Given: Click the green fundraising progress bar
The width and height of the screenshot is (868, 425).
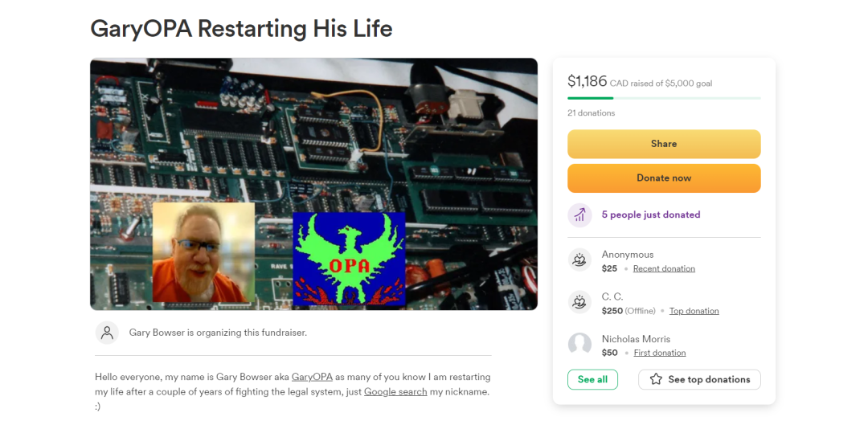Looking at the screenshot, I should [664, 98].
